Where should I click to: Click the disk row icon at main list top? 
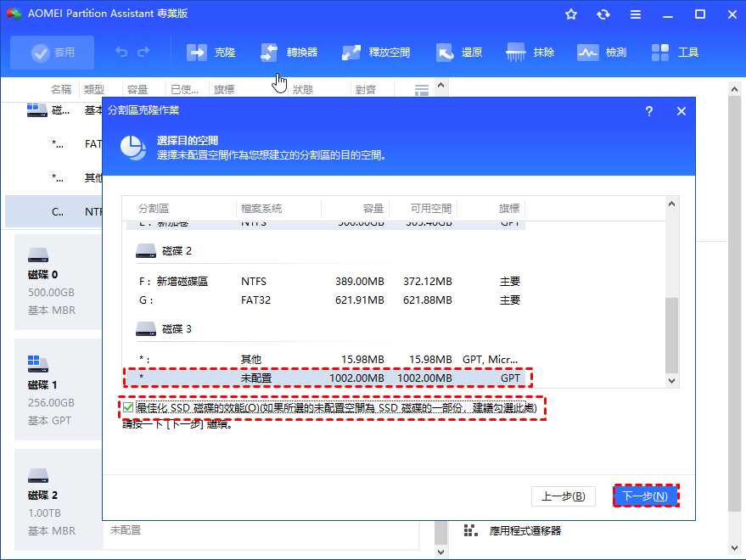[36, 110]
